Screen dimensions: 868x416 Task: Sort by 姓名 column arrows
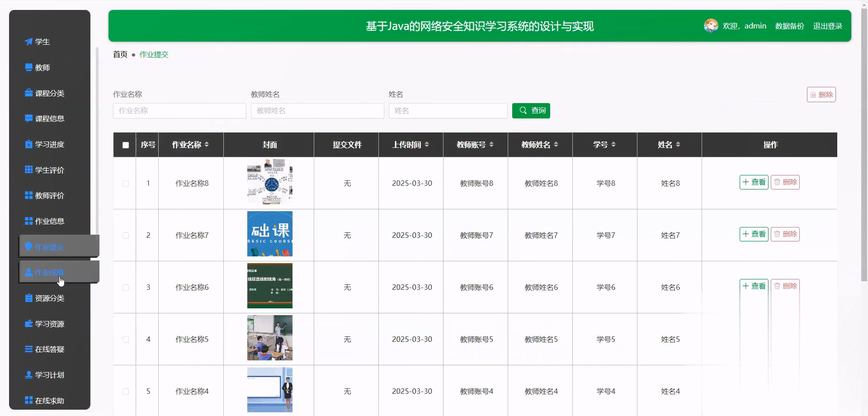[x=678, y=144]
